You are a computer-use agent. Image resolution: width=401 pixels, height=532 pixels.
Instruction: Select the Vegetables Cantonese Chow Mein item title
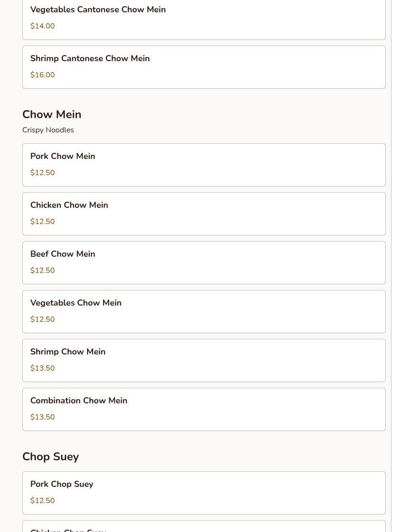(98, 9)
